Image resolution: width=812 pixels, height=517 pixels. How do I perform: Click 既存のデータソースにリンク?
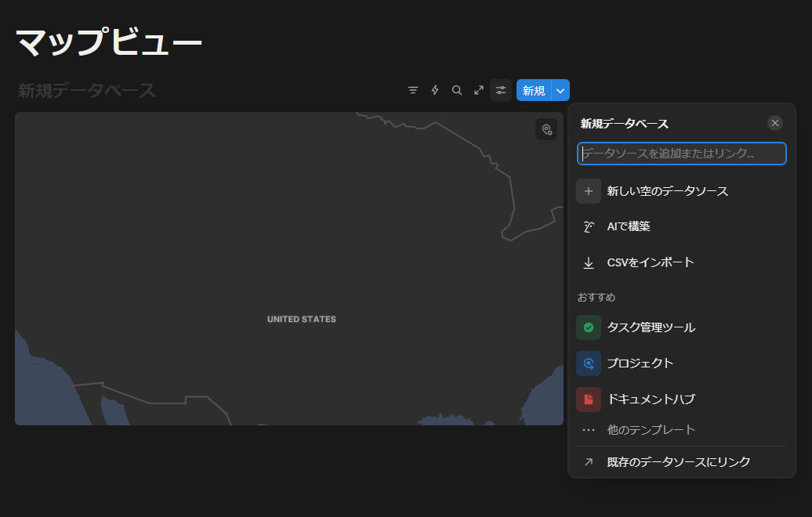click(x=678, y=462)
